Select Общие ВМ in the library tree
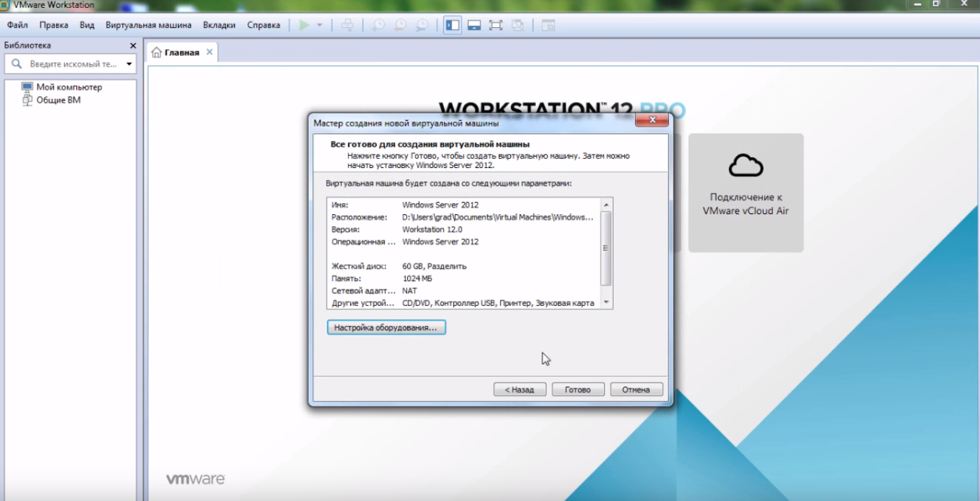980x501 pixels. pyautogui.click(x=58, y=100)
